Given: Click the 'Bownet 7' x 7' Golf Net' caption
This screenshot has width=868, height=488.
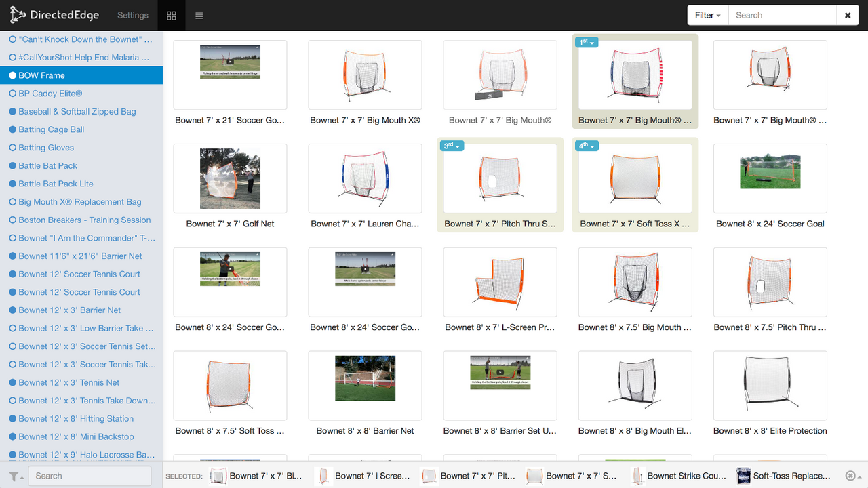Looking at the screenshot, I should pyautogui.click(x=230, y=224).
